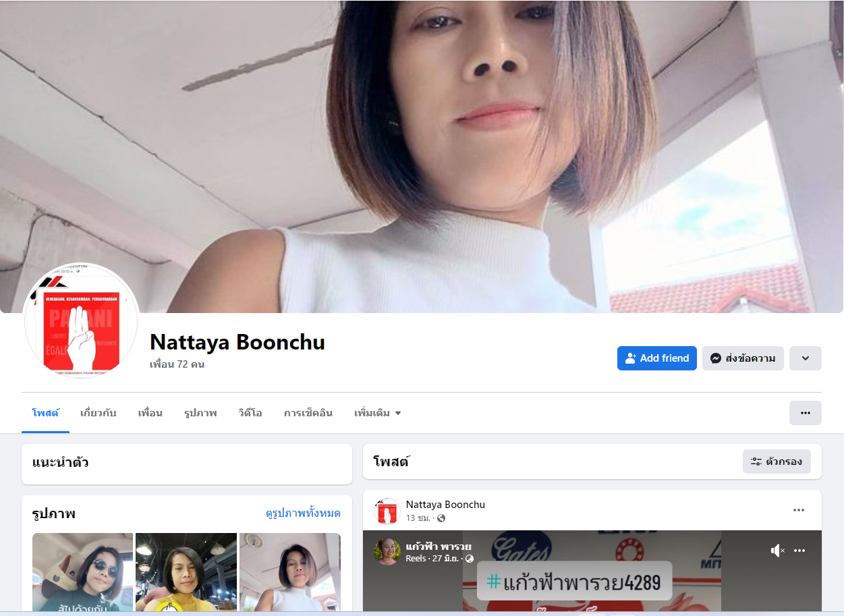The height and width of the screenshot is (616, 844).
Task: Open the second photo with yellow shirt
Action: 186,572
